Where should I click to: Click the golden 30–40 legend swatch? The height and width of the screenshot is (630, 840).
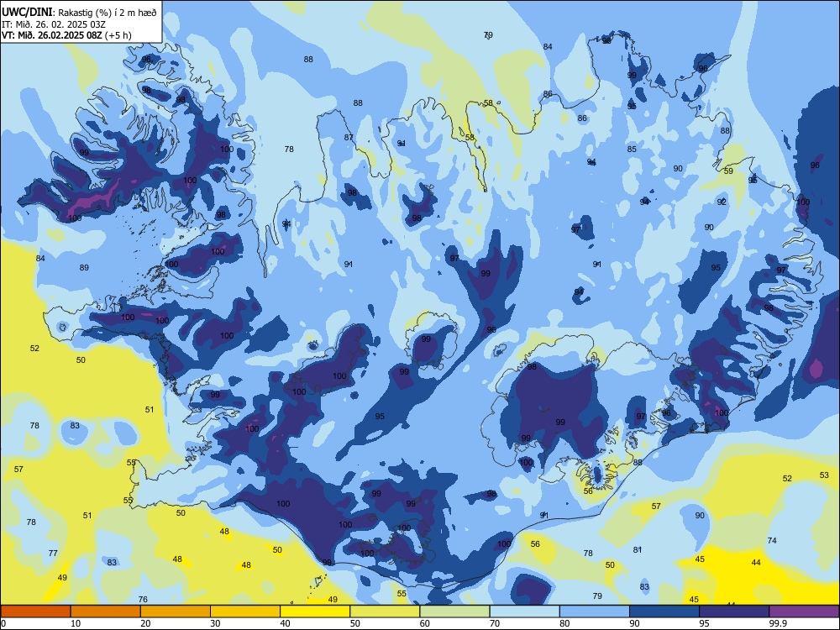click(245, 612)
